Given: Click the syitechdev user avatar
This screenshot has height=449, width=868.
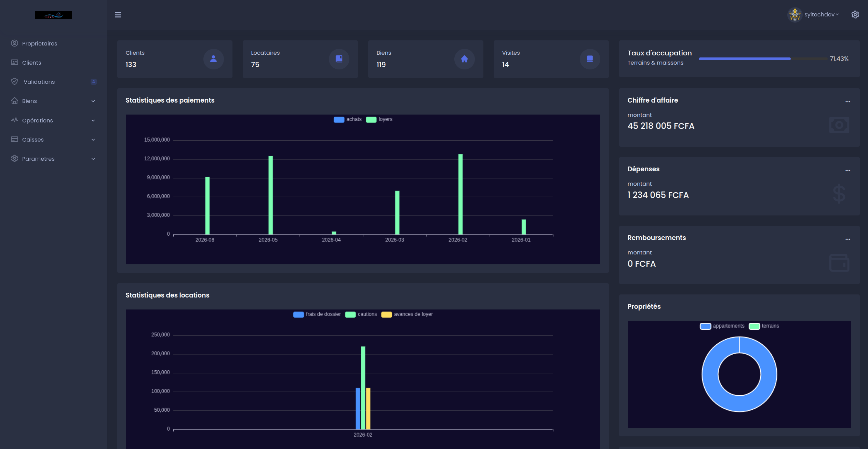Looking at the screenshot, I should point(795,15).
